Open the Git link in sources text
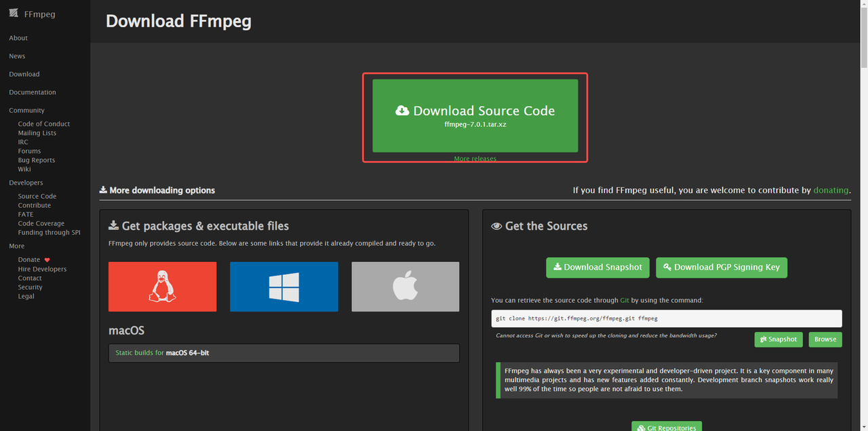868x431 pixels. click(624, 300)
